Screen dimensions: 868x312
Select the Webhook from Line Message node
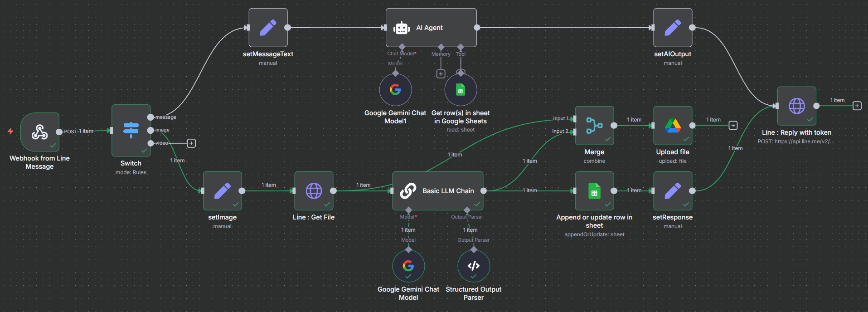tap(40, 132)
